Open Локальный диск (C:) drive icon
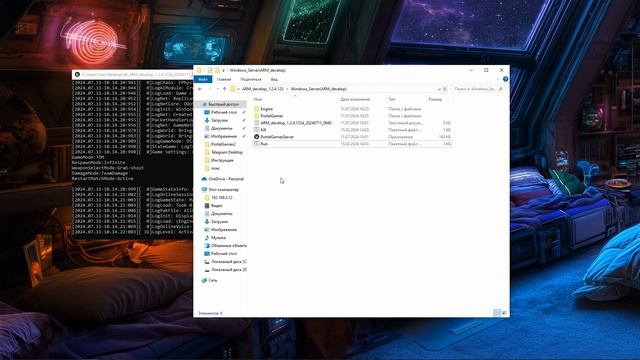640x360 pixels. click(207, 262)
